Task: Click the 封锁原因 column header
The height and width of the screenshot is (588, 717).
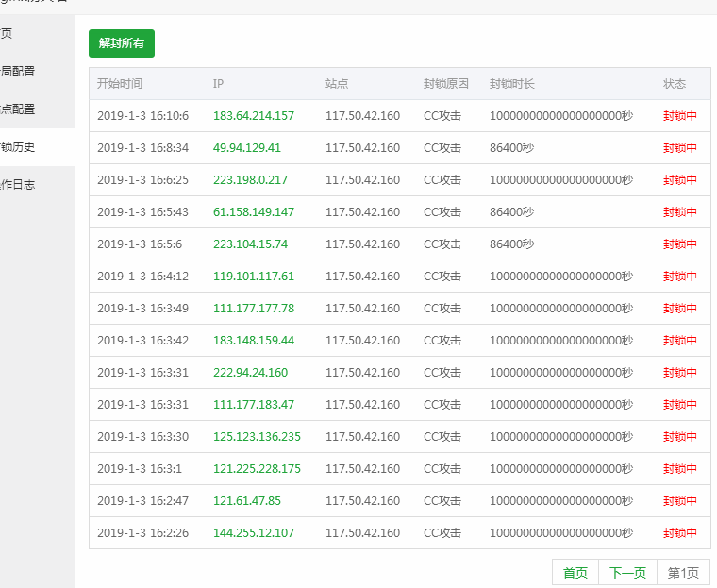Action: 446,84
